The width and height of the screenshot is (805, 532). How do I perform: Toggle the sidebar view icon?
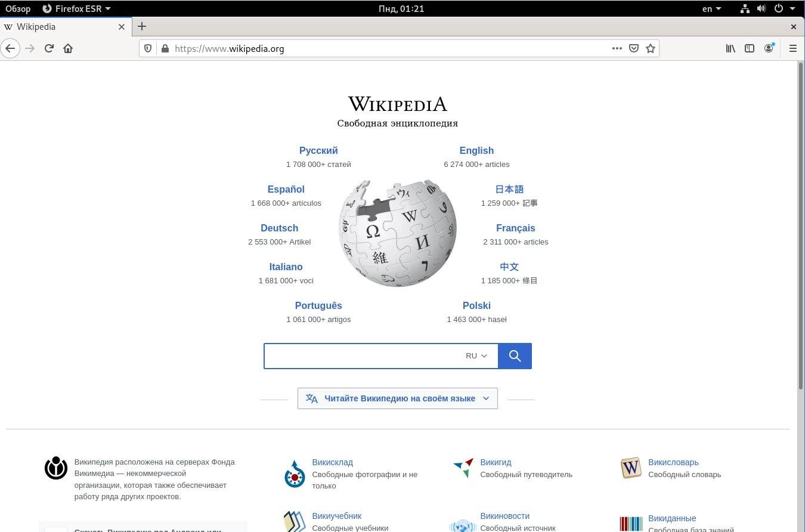[x=750, y=48]
